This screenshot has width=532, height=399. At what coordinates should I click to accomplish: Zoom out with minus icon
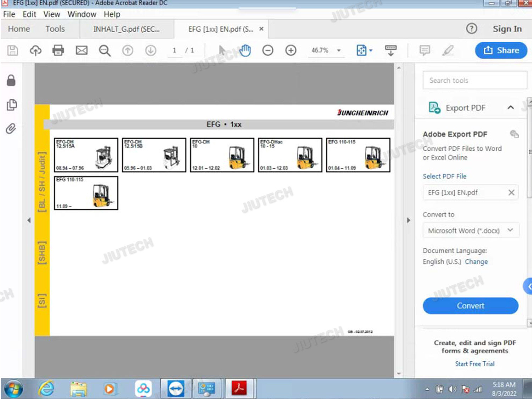(268, 50)
